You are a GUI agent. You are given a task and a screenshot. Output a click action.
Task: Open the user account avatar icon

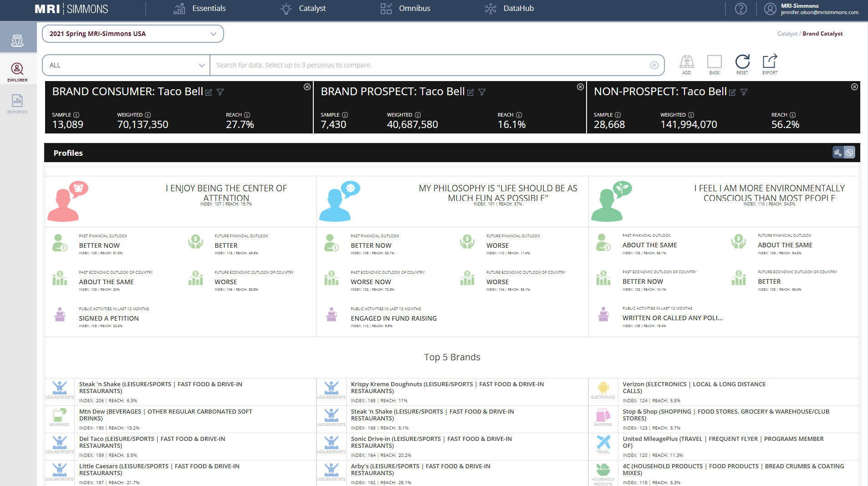tap(770, 9)
